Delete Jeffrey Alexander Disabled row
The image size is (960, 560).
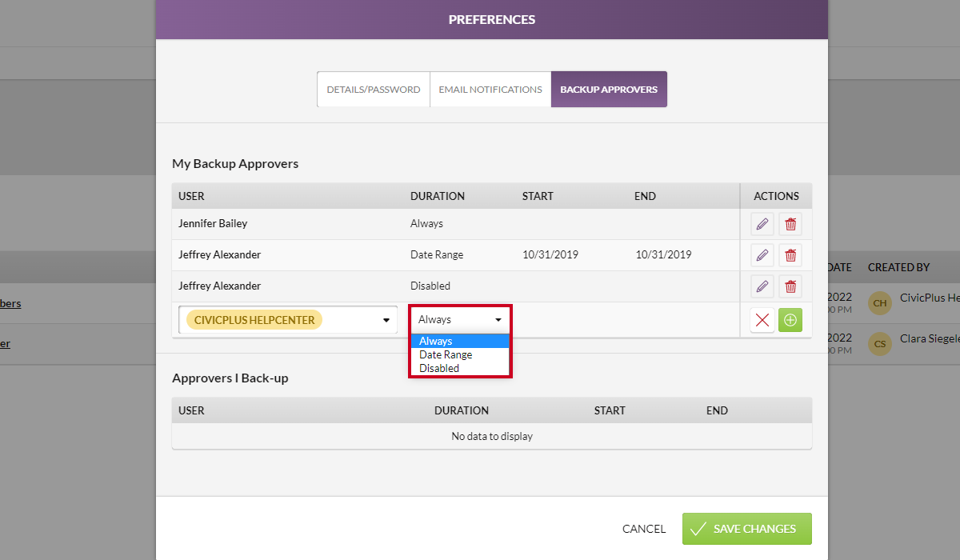click(790, 286)
